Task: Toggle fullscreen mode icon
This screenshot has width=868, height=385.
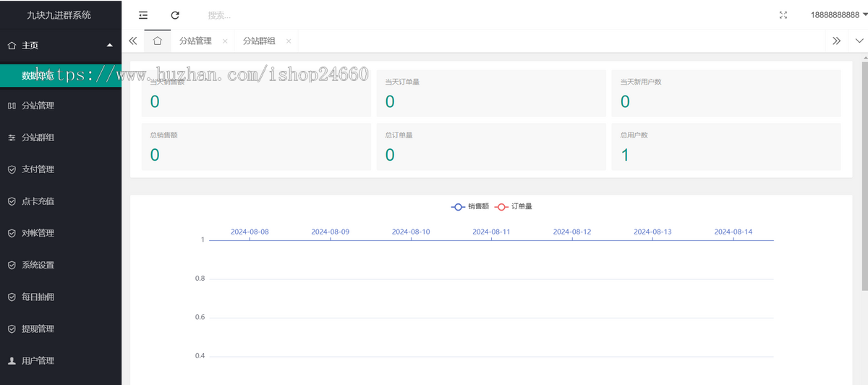Action: tap(783, 15)
